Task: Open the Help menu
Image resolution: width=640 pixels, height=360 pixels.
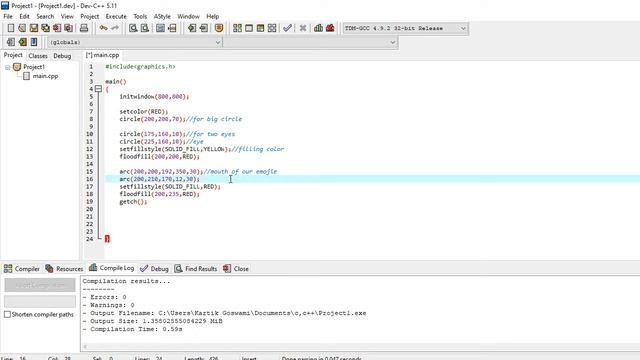Action: coord(213,16)
